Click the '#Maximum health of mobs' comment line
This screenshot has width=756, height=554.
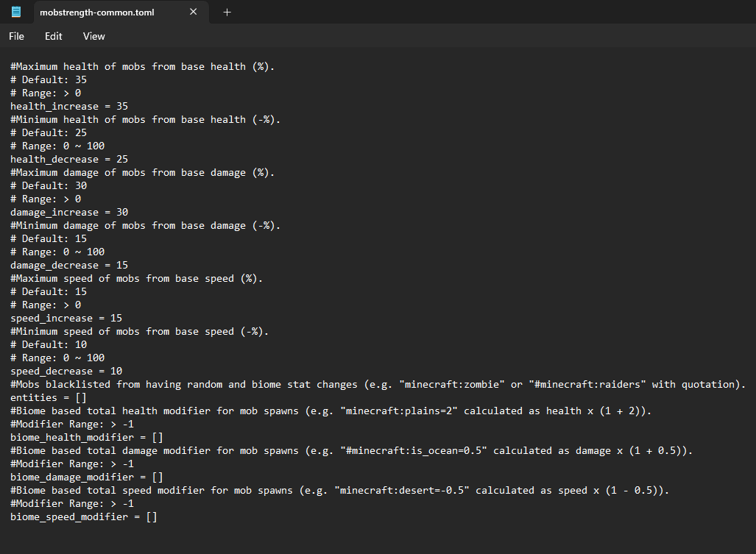click(142, 67)
